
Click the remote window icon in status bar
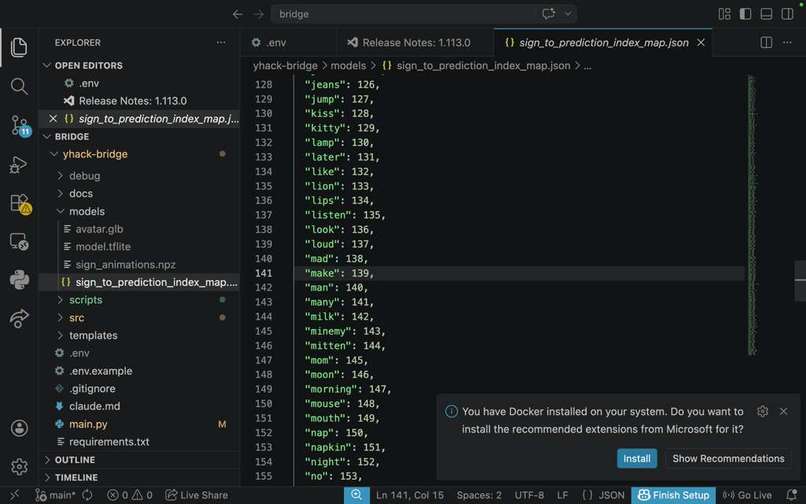15,495
